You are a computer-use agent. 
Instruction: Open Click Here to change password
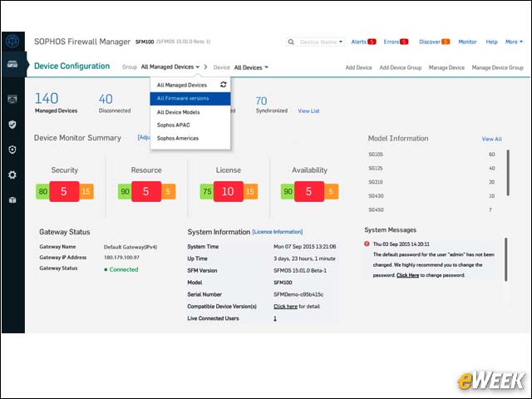pos(408,275)
